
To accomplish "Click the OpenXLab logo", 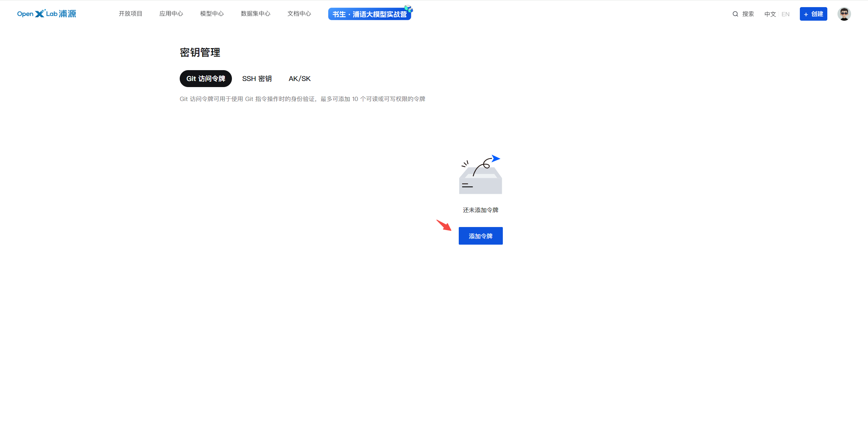I will (46, 14).
